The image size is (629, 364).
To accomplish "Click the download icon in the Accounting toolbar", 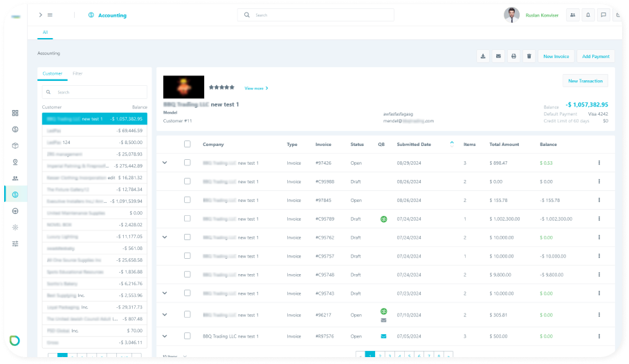I will click(483, 56).
